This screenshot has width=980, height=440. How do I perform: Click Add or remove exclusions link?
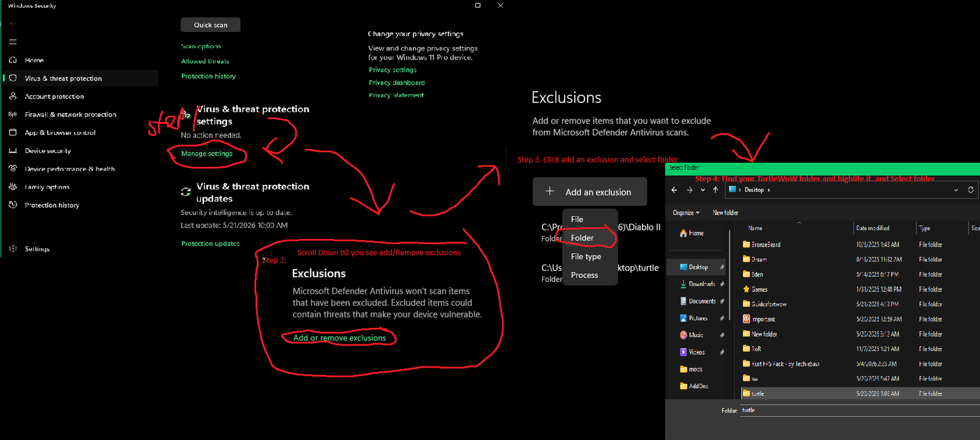339,338
